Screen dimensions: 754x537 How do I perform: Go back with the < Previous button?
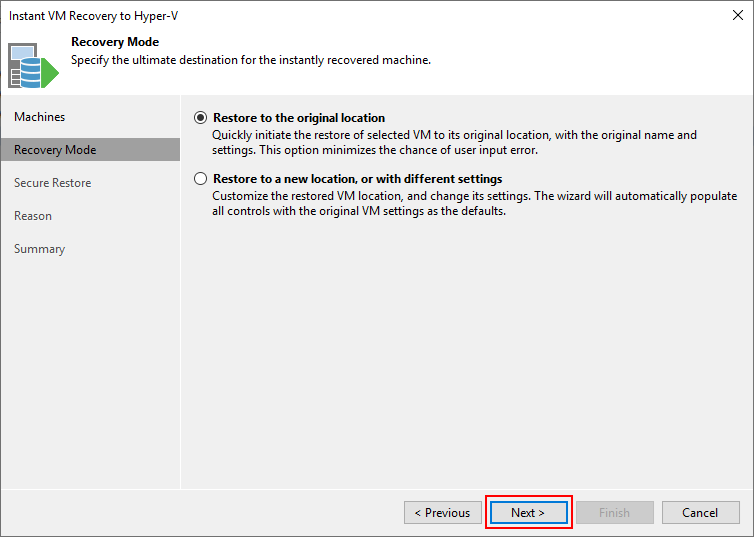coord(442,512)
